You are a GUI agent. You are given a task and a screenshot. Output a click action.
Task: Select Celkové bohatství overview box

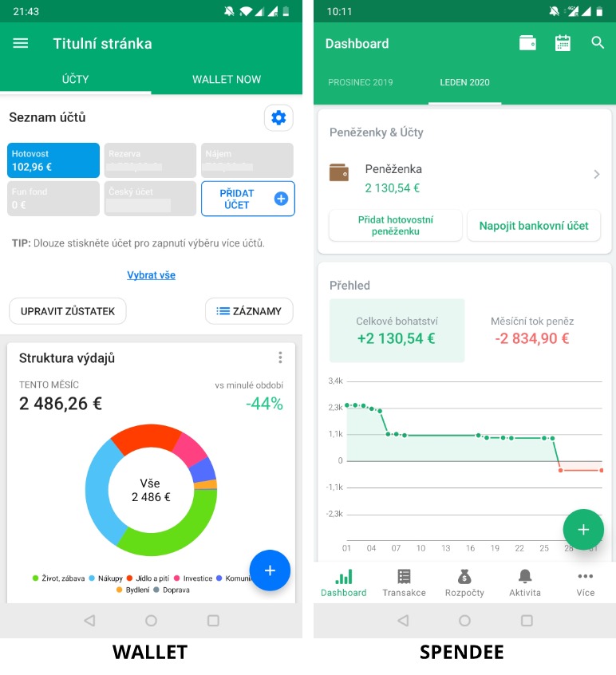pyautogui.click(x=397, y=330)
